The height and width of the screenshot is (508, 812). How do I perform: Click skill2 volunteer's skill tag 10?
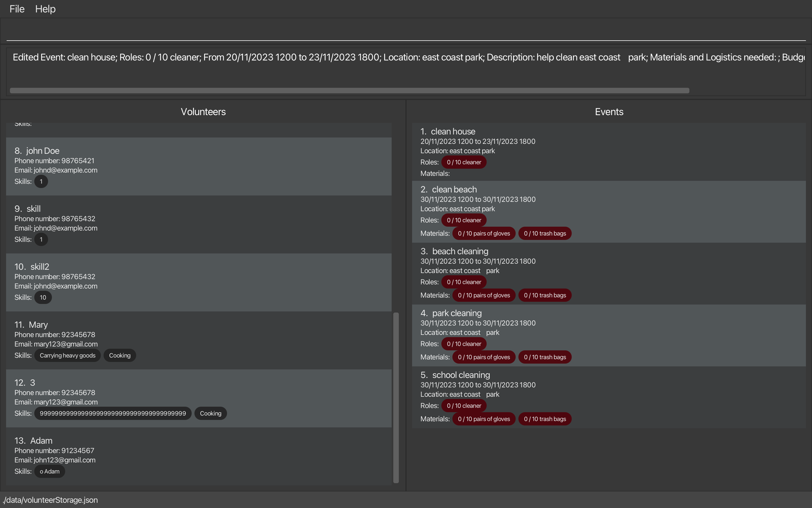coord(43,297)
